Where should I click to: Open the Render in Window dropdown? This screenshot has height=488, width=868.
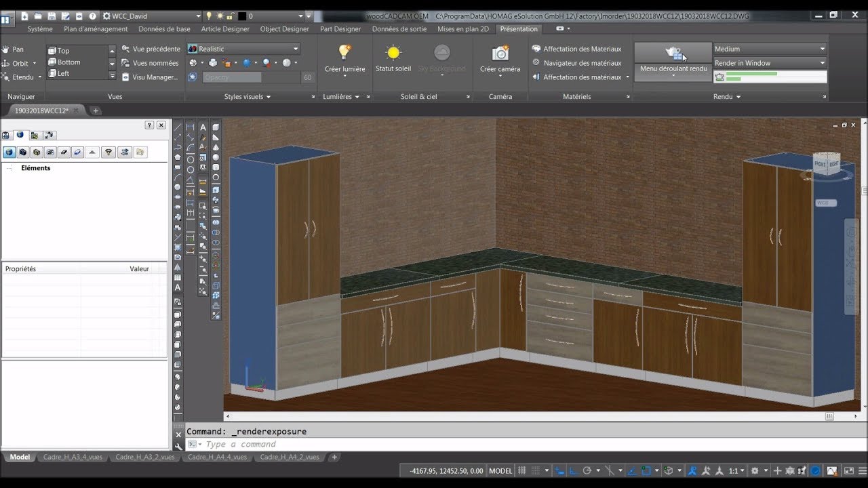pos(770,63)
